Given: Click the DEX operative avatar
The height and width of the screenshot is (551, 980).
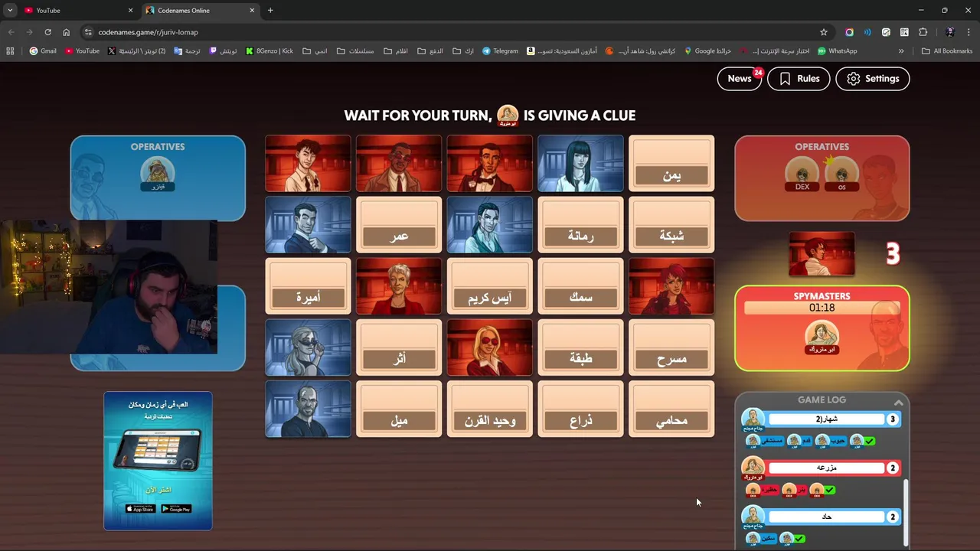Looking at the screenshot, I should tap(802, 174).
